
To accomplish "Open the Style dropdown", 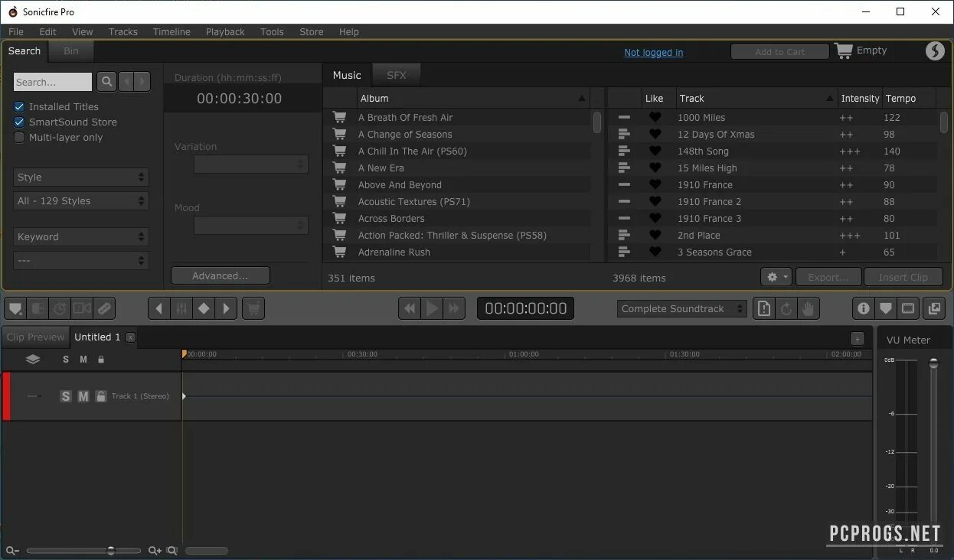I will [81, 177].
